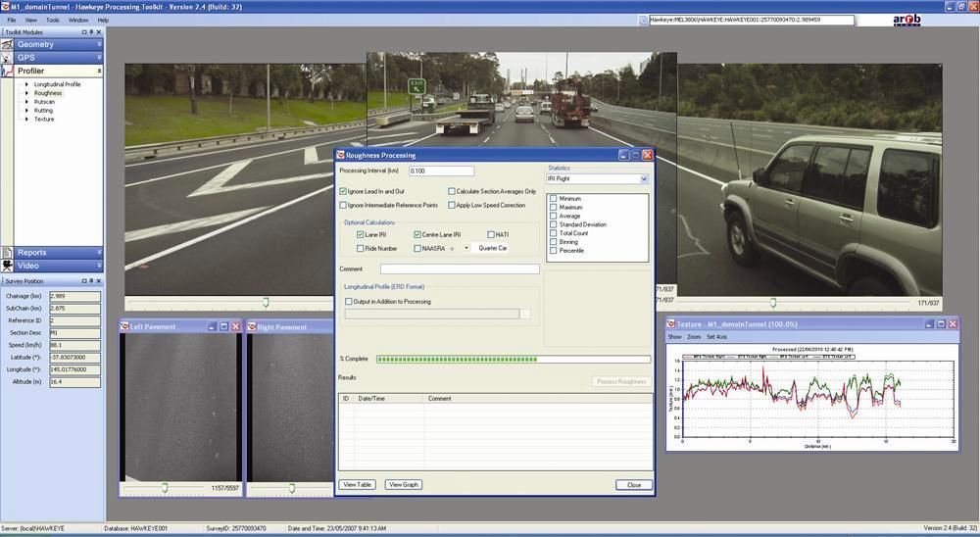Float the Toolkit Modules panel window
This screenshot has width=980, height=537.
[x=84, y=32]
